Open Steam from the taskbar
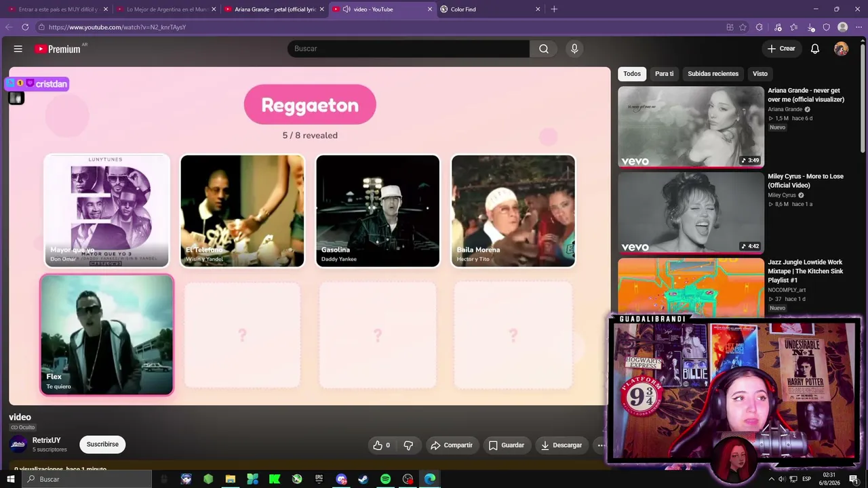The height and width of the screenshot is (488, 868). coord(363,479)
